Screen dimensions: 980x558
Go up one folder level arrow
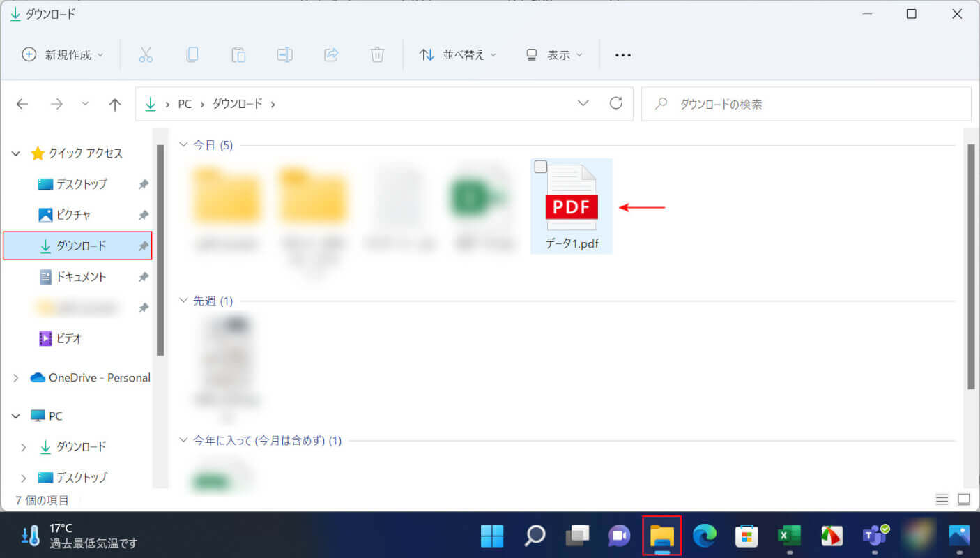(x=115, y=104)
